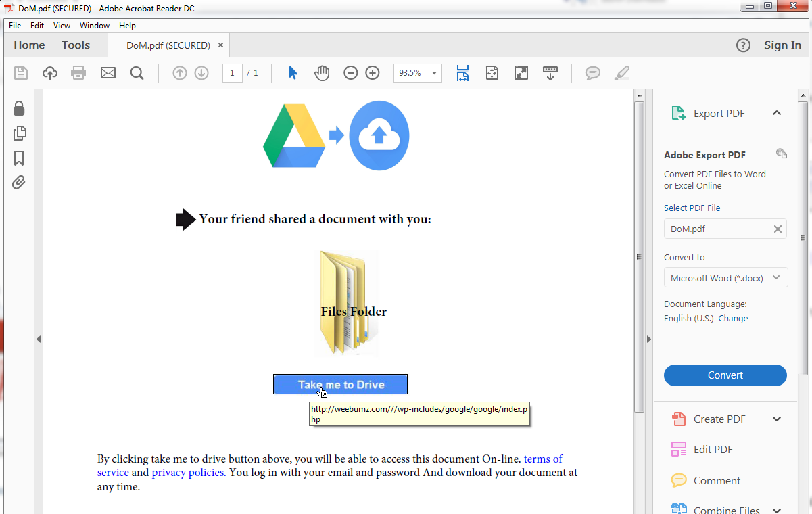Follow the privacy policies link
The width and height of the screenshot is (812, 514).
pyautogui.click(x=189, y=473)
